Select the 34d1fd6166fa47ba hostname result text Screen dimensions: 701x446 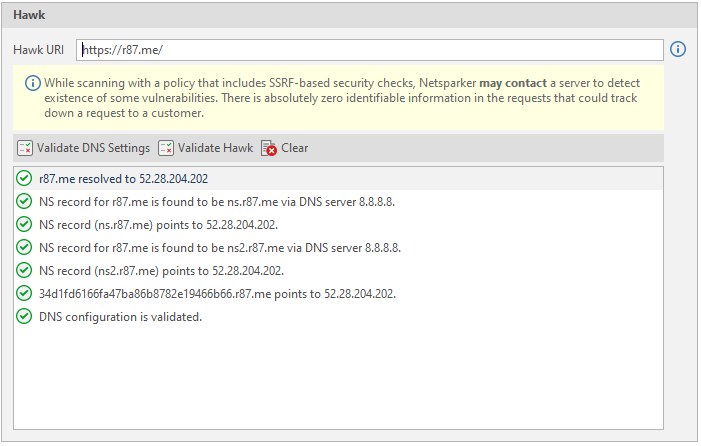tap(217, 293)
